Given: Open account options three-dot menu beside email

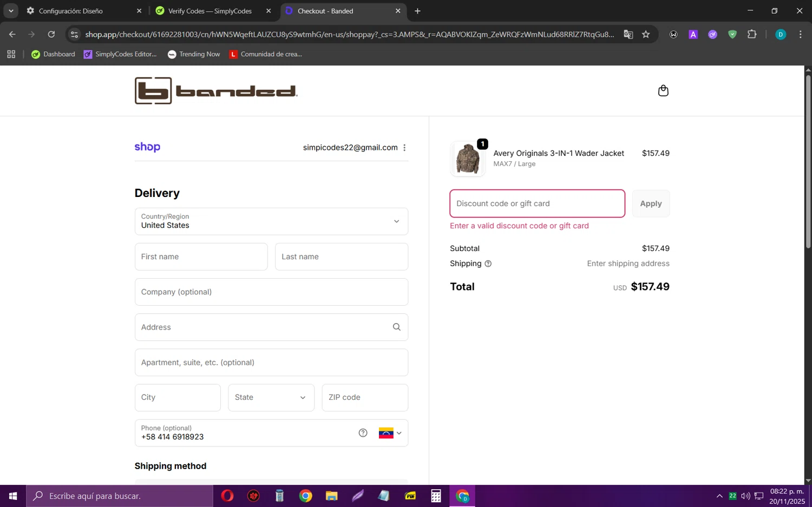Looking at the screenshot, I should point(404,148).
